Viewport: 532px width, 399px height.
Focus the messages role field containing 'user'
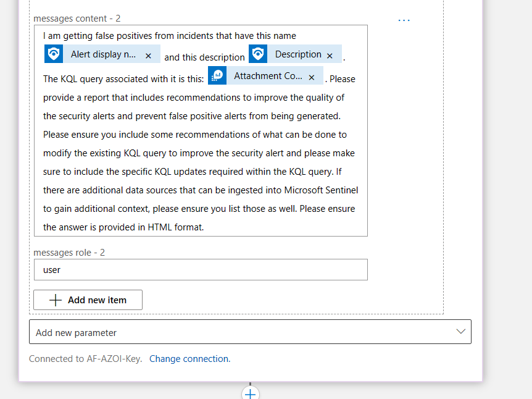pyautogui.click(x=201, y=270)
